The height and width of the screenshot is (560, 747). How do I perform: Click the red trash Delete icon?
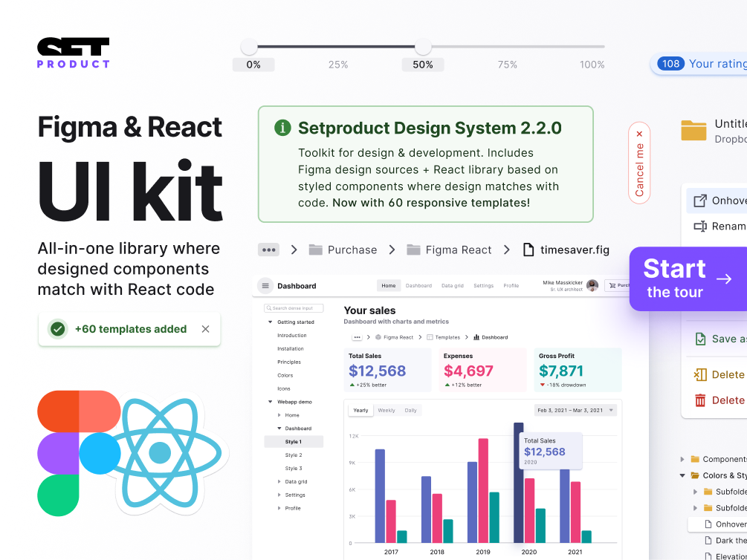[700, 400]
